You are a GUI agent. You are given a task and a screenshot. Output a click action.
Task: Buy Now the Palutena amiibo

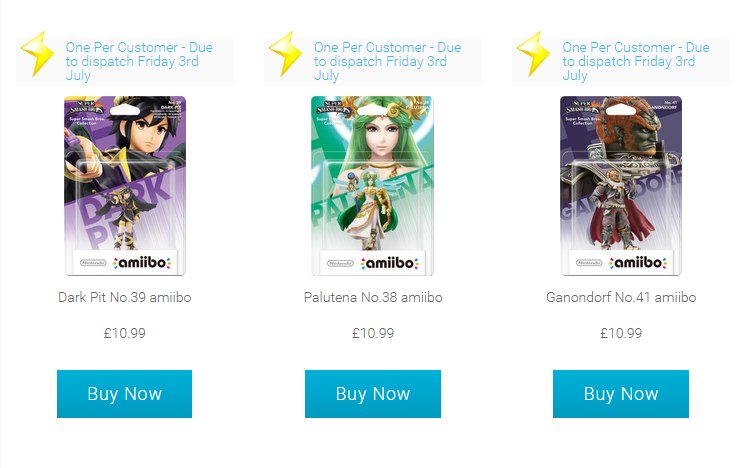coord(373,394)
